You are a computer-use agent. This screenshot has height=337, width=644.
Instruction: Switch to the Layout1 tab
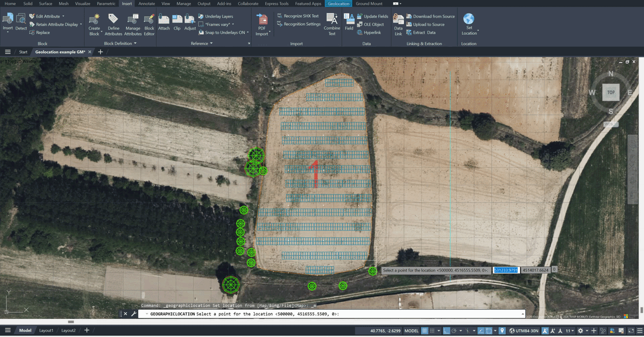(46, 330)
